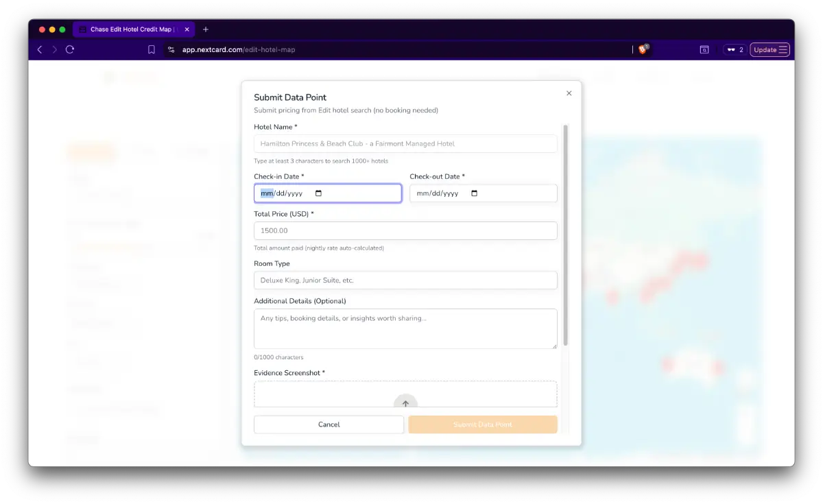Click into the Total Price (USD) field
Screen dimensions: 823x504
point(405,231)
